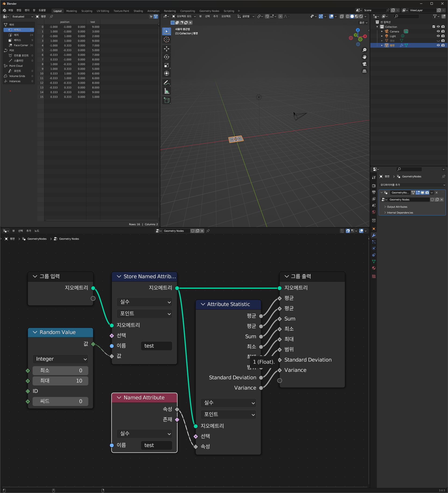This screenshot has width=448, height=493.
Task: Open Integer data type dropdown in Random Value
Action: (x=60, y=359)
